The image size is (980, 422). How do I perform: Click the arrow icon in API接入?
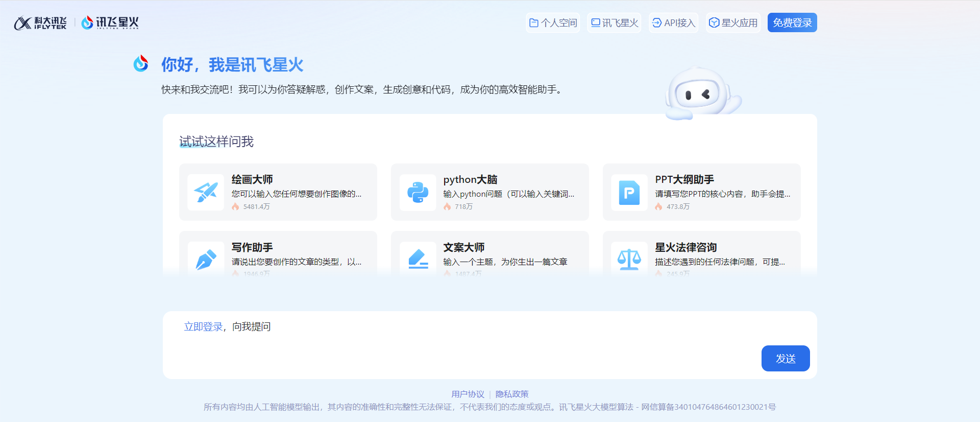[x=657, y=22]
